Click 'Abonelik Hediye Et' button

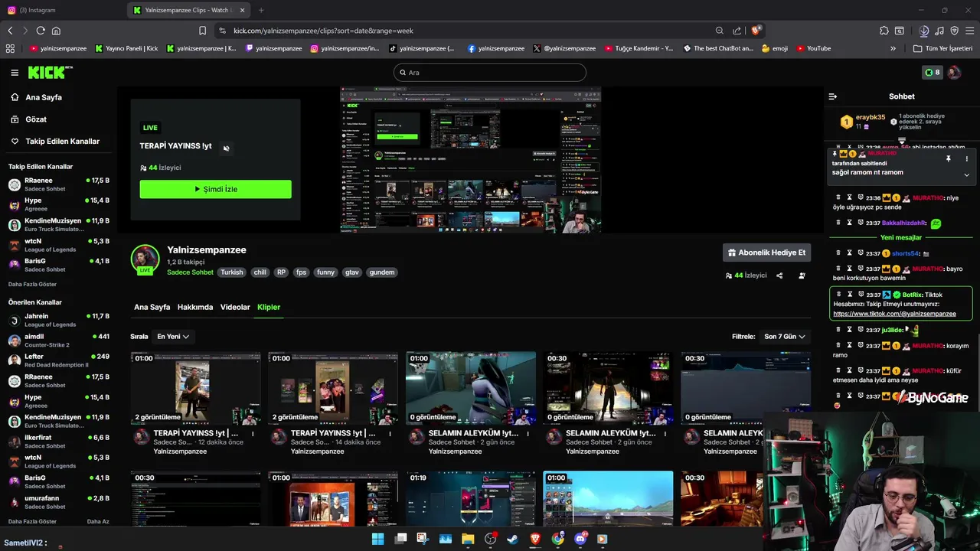766,253
